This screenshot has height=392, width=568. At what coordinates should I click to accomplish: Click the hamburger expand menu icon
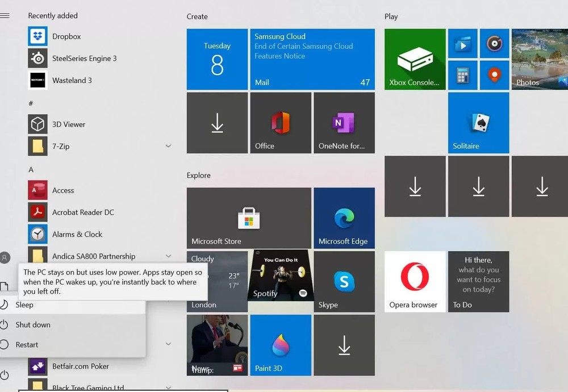tap(5, 15)
